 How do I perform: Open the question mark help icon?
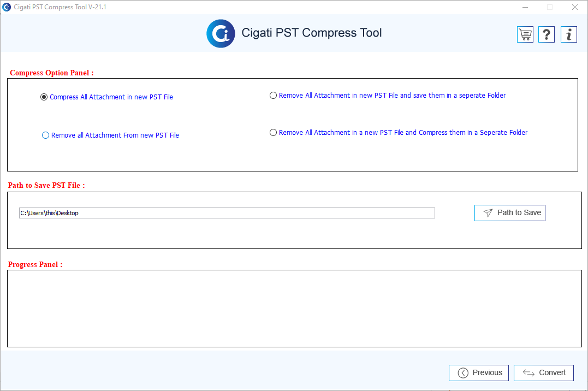(547, 34)
